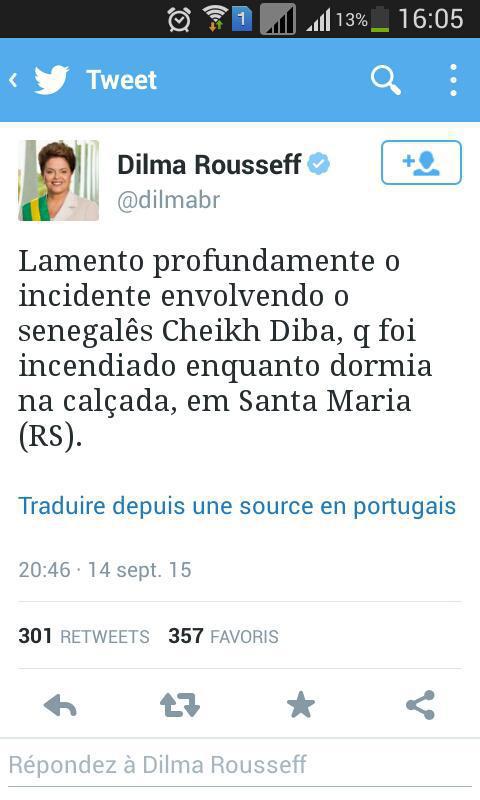Open the three-dot overflow menu
The height and width of the screenshot is (800, 480).
[x=453, y=80]
